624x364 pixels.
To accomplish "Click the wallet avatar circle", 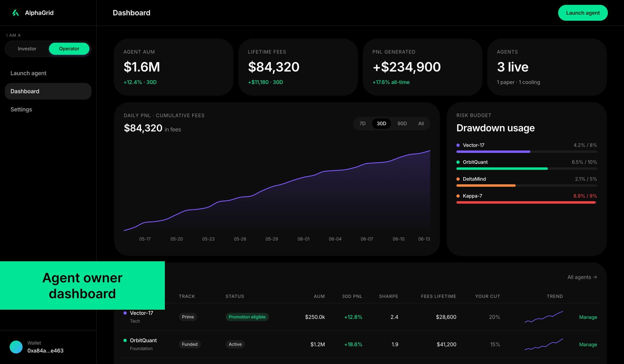I will pyautogui.click(x=16, y=347).
